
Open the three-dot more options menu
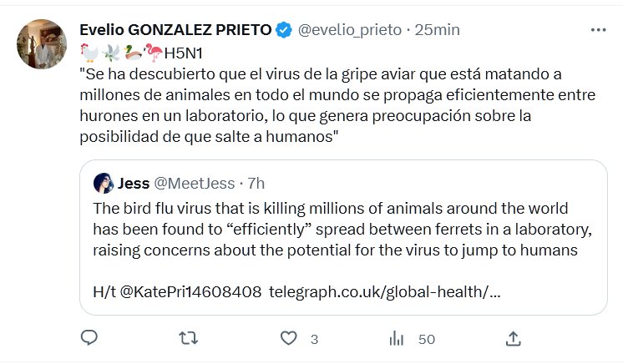coord(598,30)
